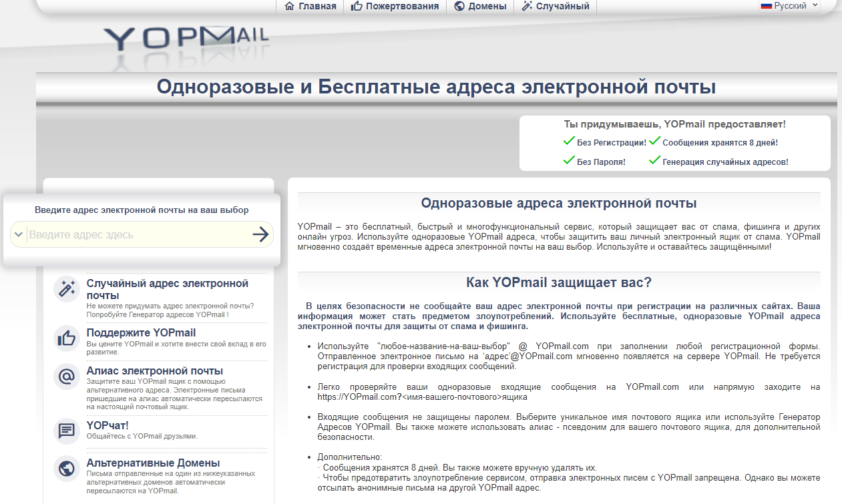Viewport: 842px width, 504px height.
Task: Click the text Без Регистрации!
Action: 612,143
